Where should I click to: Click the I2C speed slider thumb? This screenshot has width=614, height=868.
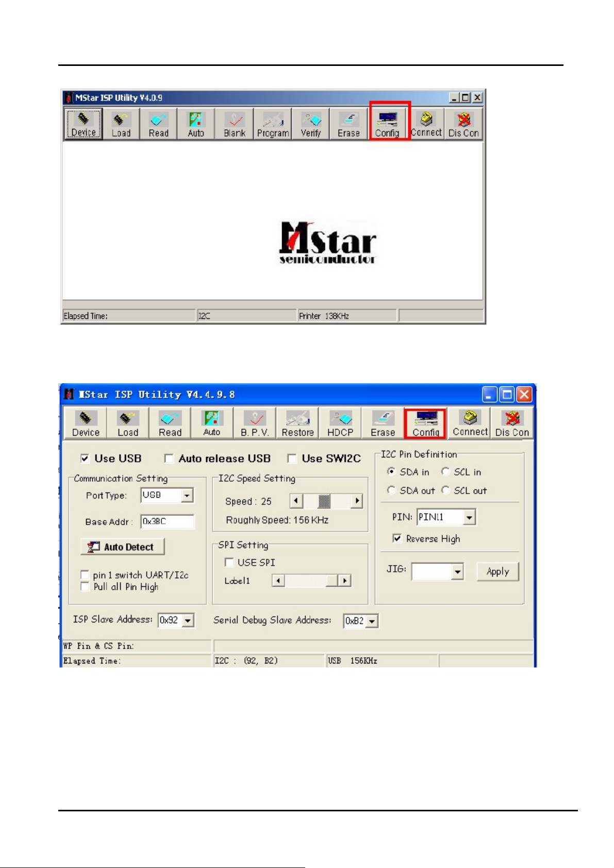pyautogui.click(x=324, y=501)
